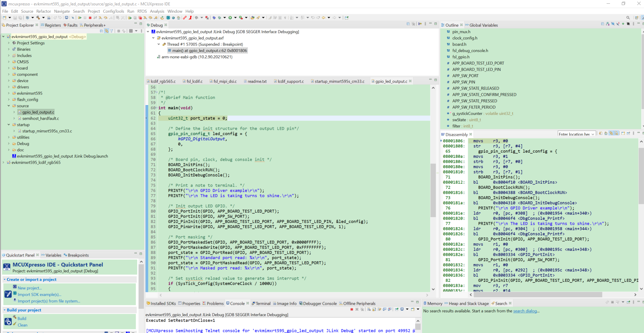
Task: Collapse All items in Project Explorer toolbar
Action: 101,31
